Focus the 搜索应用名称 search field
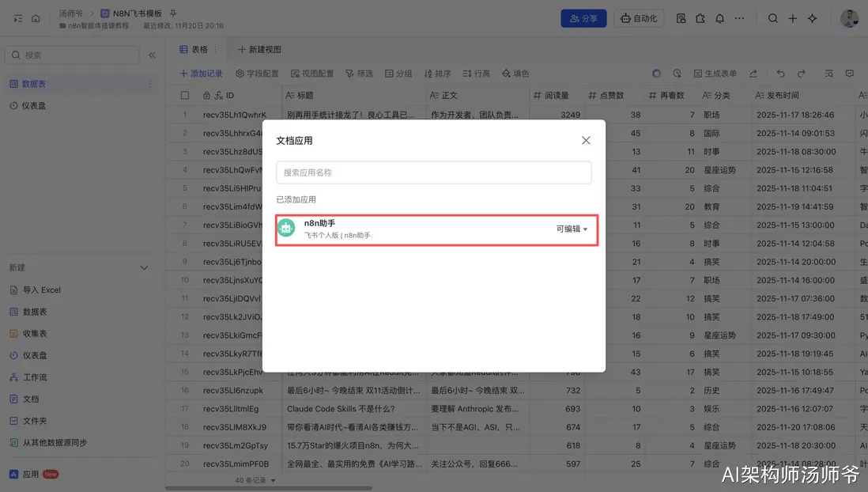This screenshot has height=492, width=868. point(433,172)
